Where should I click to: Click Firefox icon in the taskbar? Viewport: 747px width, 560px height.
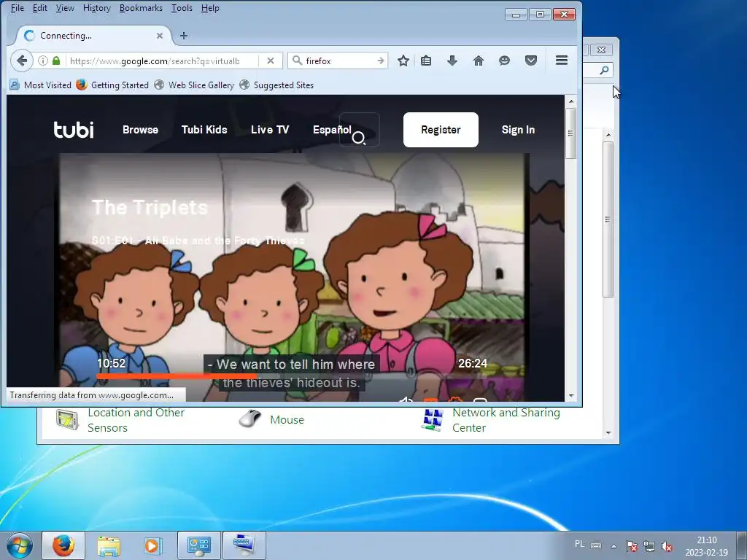click(x=63, y=545)
